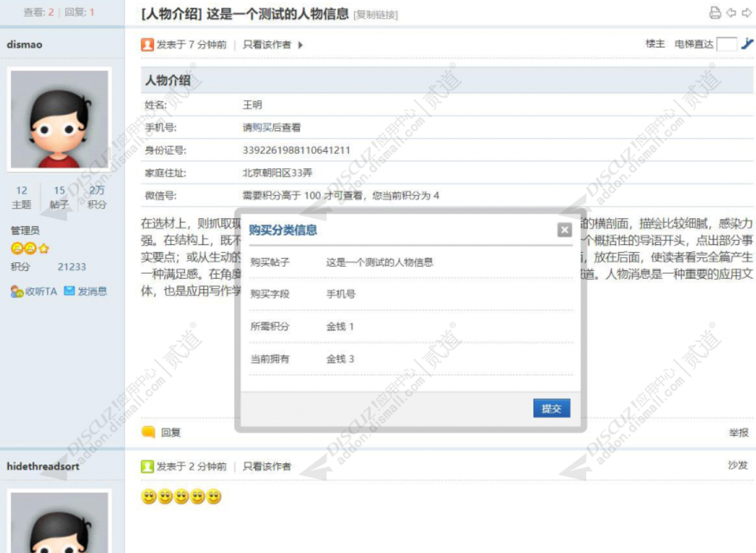Expand the 只看该作者 arrow in dismao's post
Image resolution: width=756 pixels, height=553 pixels.
pyautogui.click(x=300, y=45)
